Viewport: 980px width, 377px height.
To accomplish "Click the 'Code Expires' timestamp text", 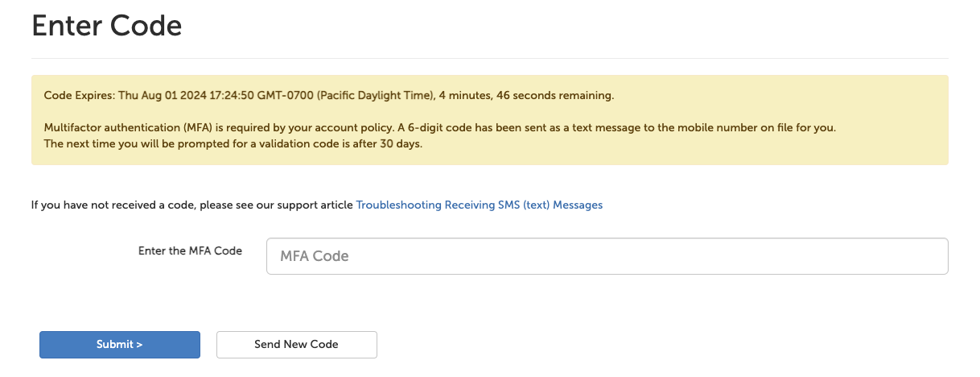I will click(79, 96).
